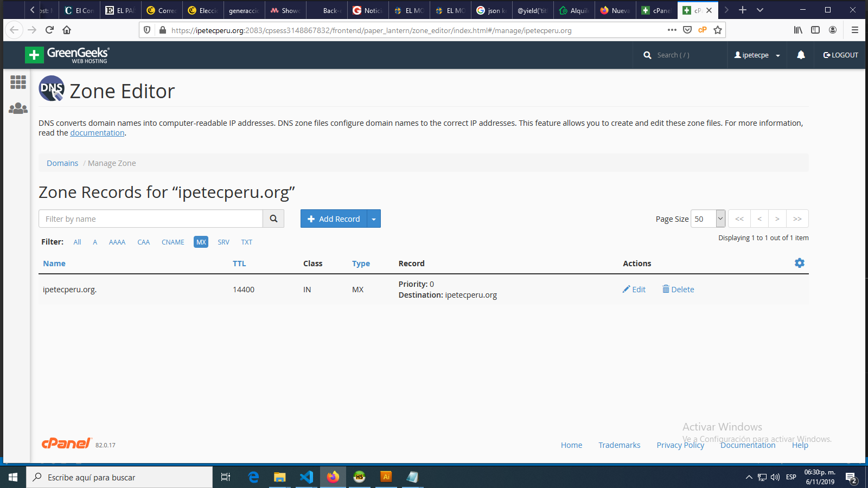Switch to the Alquil browser tab
The height and width of the screenshot is (488, 868).
tap(574, 10)
